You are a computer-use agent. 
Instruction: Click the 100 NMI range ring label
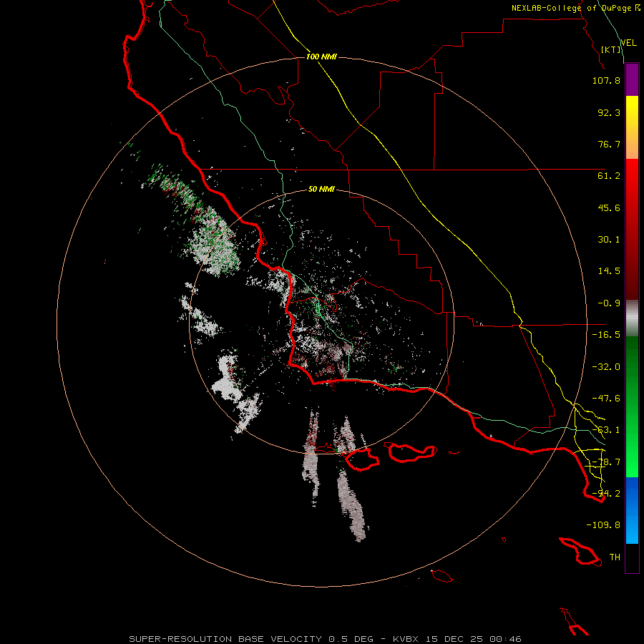click(x=321, y=57)
